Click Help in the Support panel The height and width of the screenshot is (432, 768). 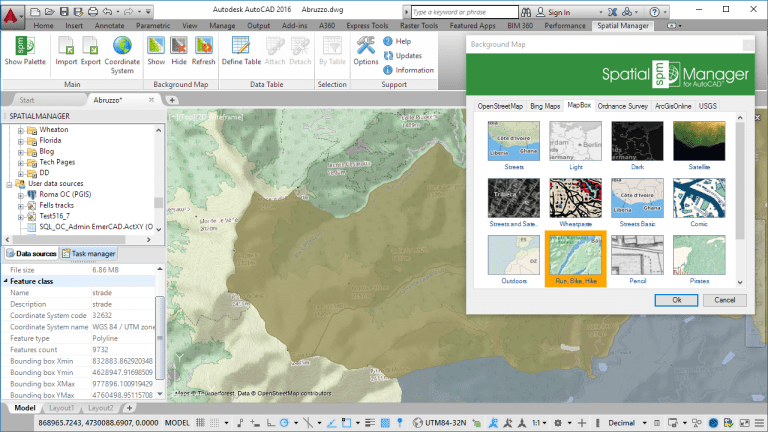click(x=397, y=41)
